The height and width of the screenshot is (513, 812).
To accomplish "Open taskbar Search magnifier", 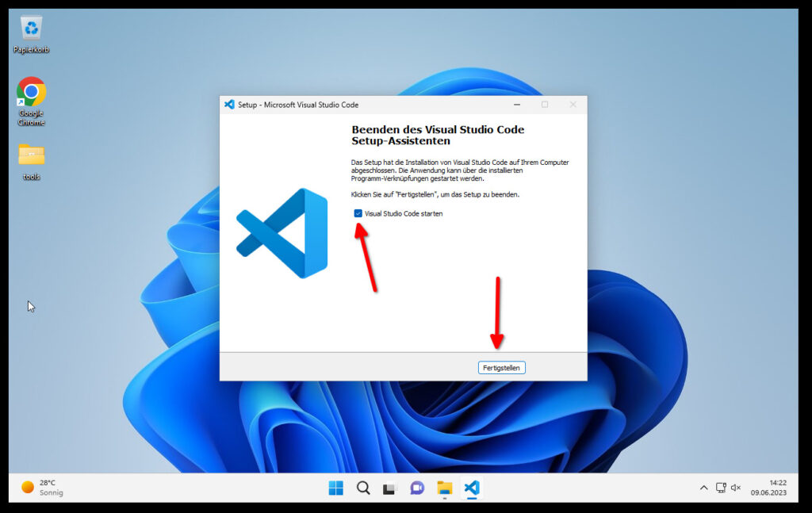I will click(363, 488).
